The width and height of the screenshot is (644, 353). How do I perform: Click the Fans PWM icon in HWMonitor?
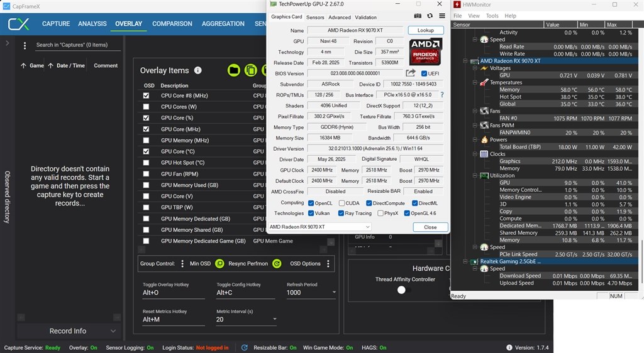484,125
